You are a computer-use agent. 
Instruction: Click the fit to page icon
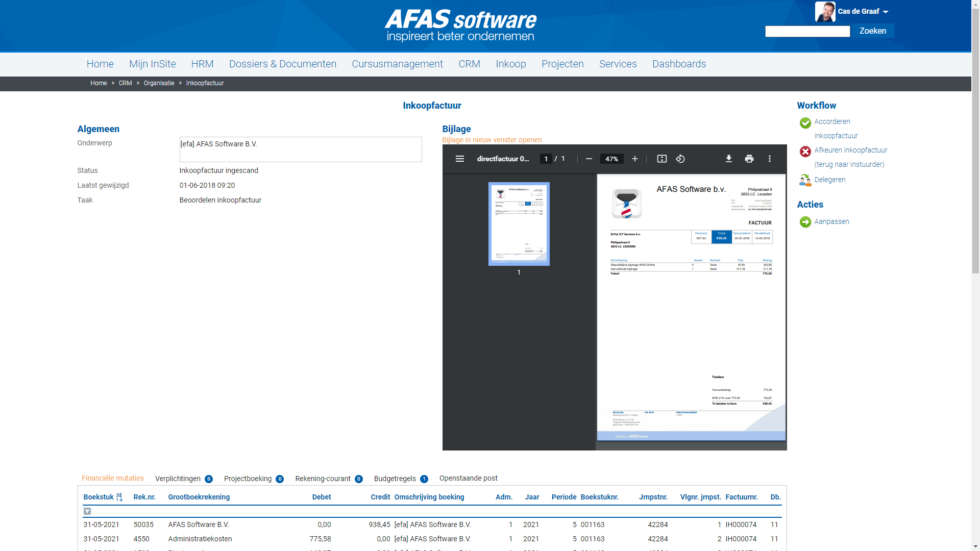661,159
